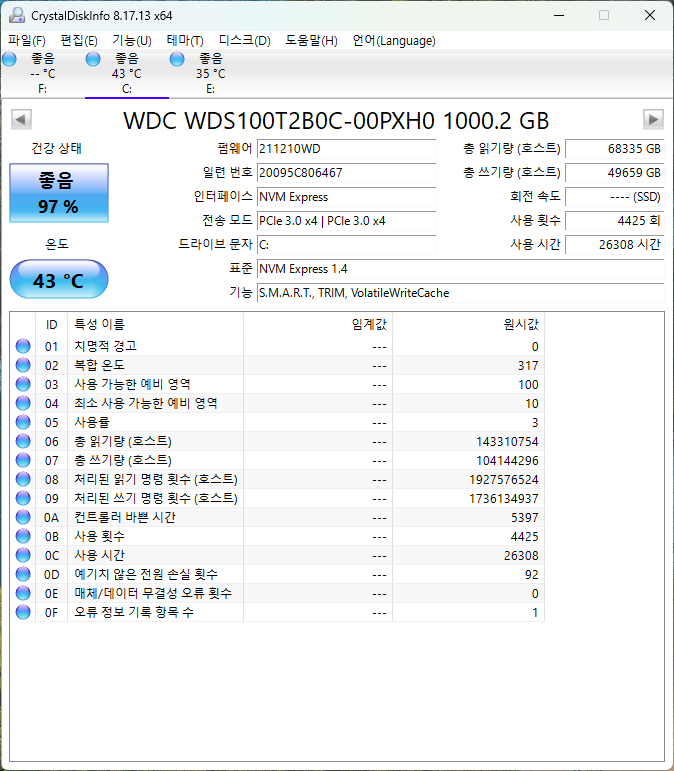The height and width of the screenshot is (771, 674).
Task: Go to next disk with right arrow
Action: tap(653, 119)
